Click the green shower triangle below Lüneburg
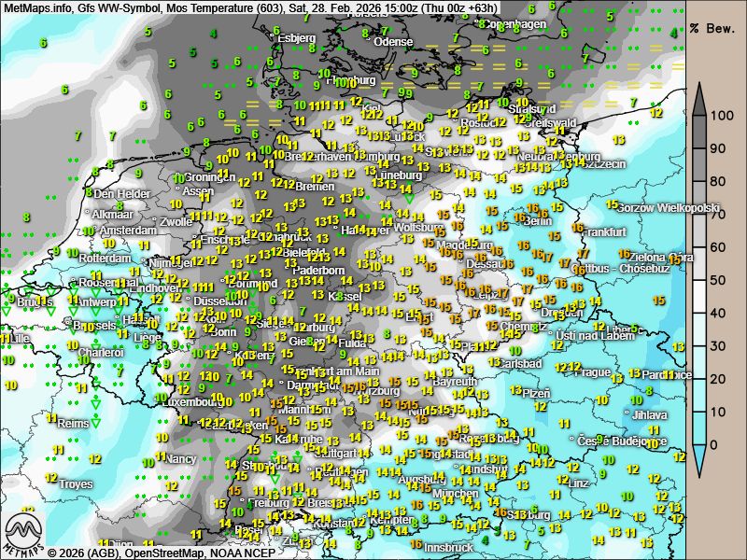Viewport: 747px width, 560px height. tap(408, 196)
